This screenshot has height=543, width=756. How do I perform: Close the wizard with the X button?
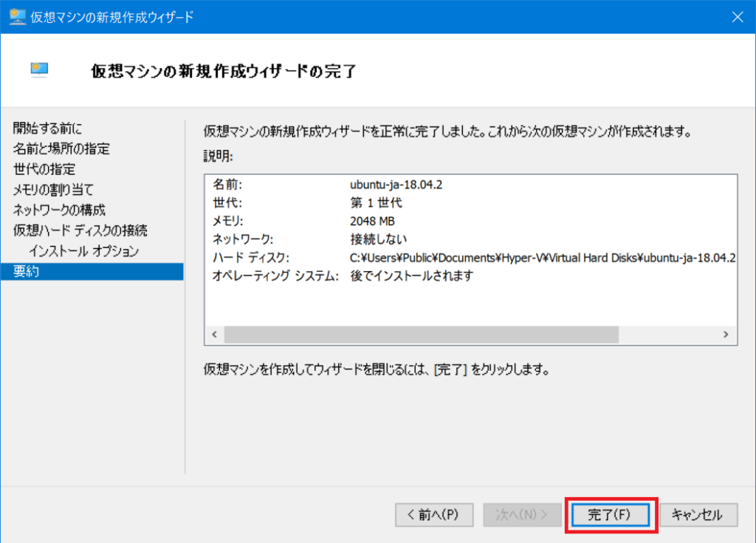738,17
